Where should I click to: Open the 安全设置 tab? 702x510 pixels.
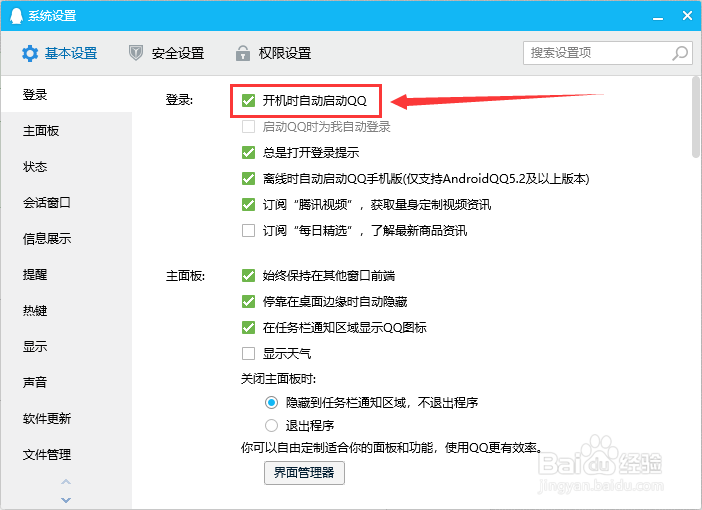click(x=167, y=53)
